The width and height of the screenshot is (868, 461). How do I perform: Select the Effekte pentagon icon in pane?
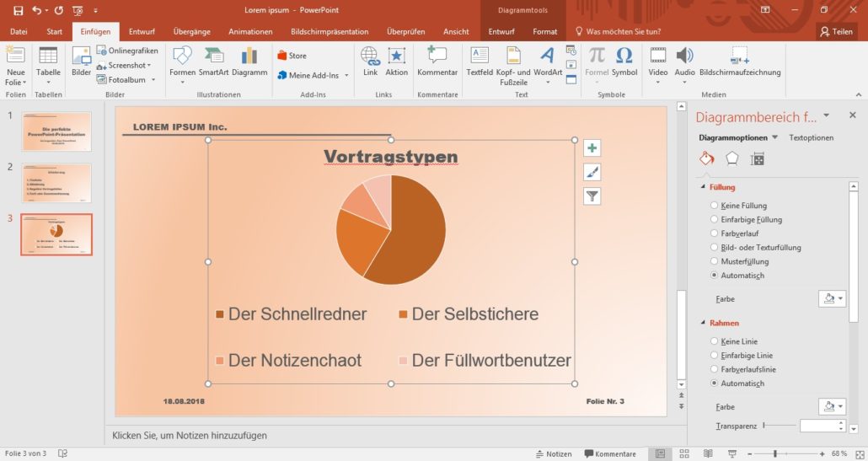tap(731, 158)
